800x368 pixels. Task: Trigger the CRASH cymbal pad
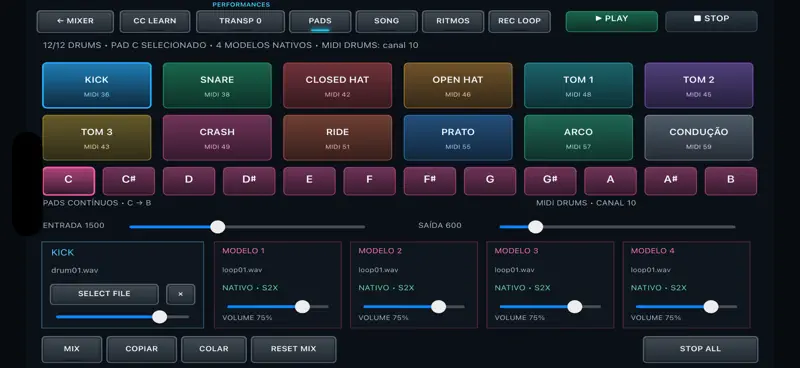click(217, 138)
